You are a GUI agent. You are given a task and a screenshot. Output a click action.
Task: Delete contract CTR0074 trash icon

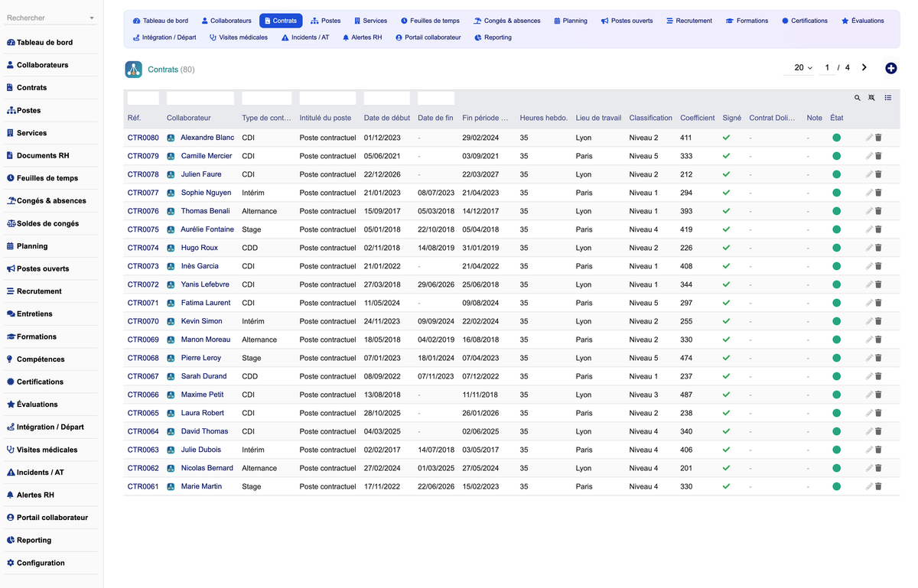pos(878,248)
